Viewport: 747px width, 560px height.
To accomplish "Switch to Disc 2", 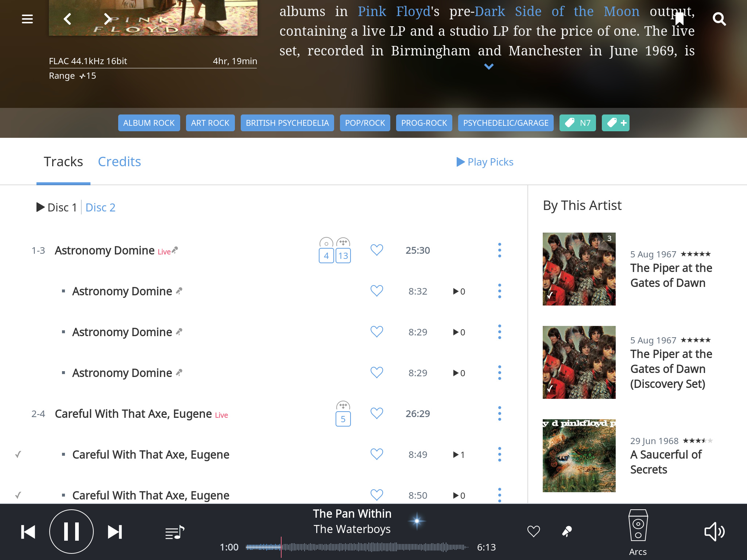I will click(100, 207).
